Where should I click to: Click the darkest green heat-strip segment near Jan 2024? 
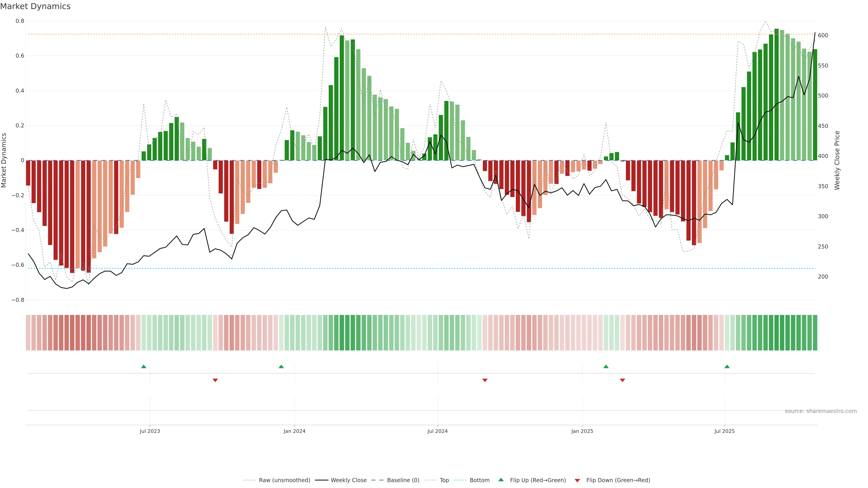click(x=342, y=333)
